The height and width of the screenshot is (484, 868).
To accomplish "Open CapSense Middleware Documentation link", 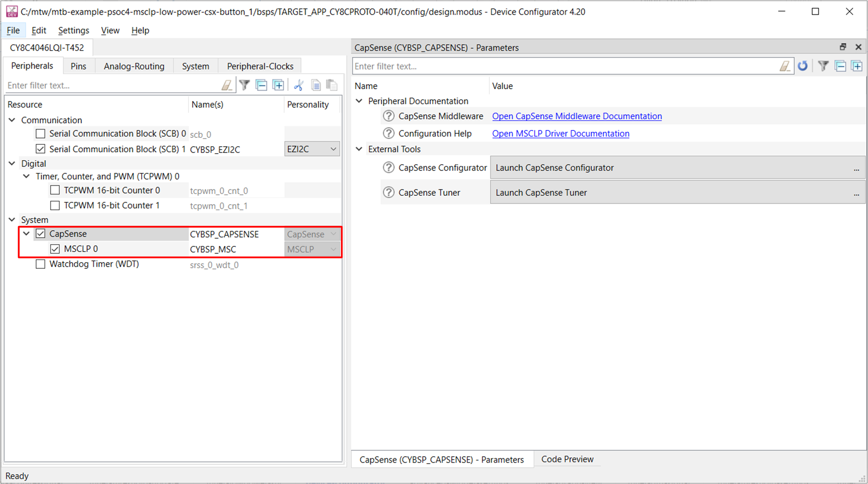I will pyautogui.click(x=577, y=116).
